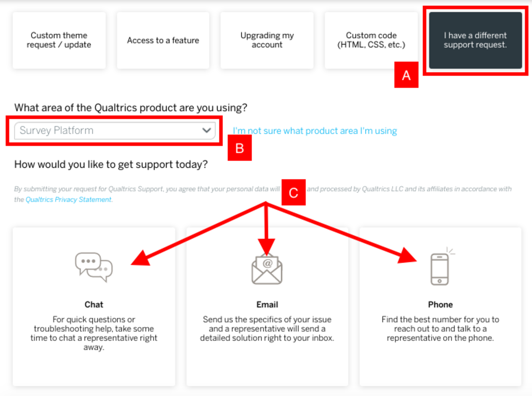Select 'I have a different support request'
This screenshot has height=396, width=532.
[x=475, y=40]
